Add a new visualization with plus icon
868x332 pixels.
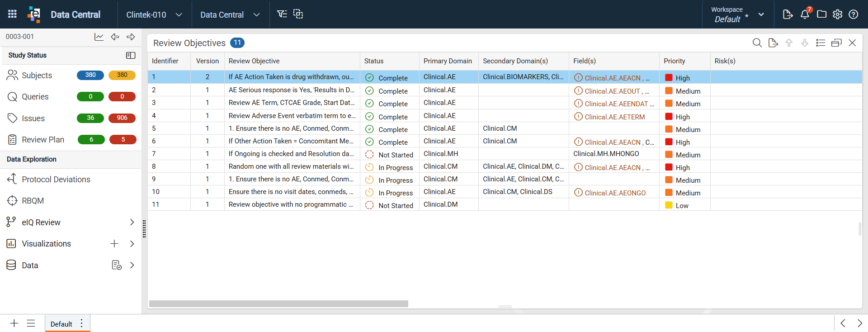coord(114,244)
